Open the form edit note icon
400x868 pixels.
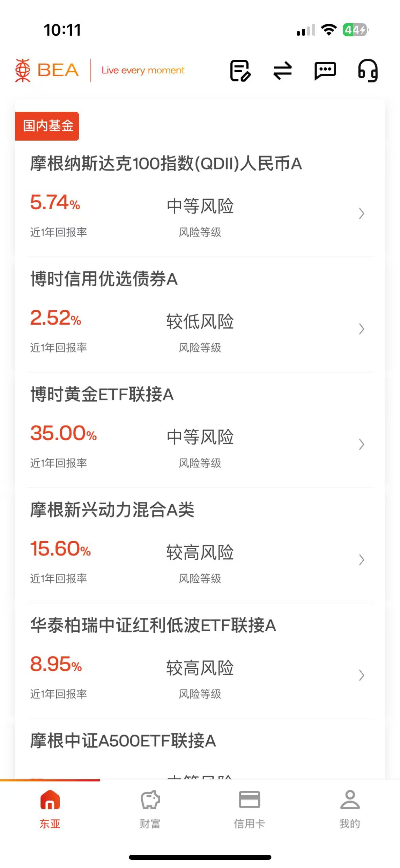pyautogui.click(x=240, y=71)
